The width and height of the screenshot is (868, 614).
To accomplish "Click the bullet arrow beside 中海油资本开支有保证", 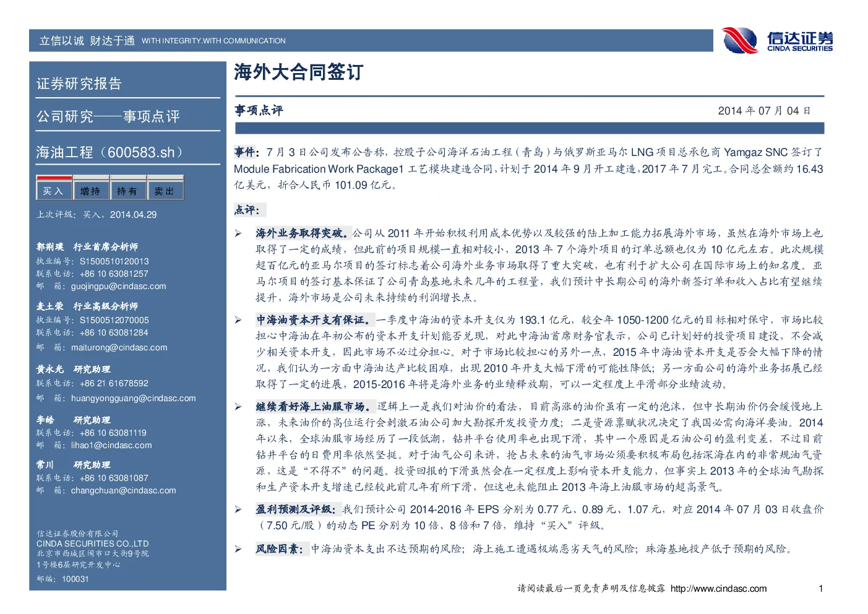I will pos(238,320).
